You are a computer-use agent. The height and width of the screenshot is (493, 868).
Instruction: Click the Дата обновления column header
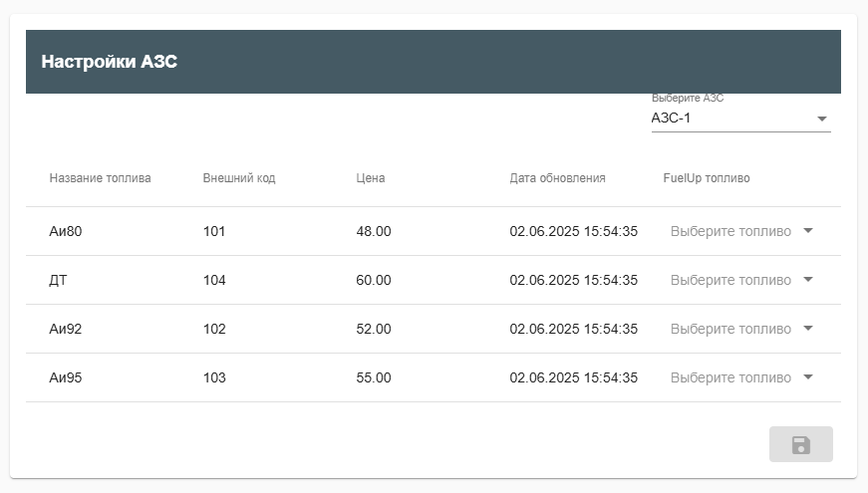point(557,178)
